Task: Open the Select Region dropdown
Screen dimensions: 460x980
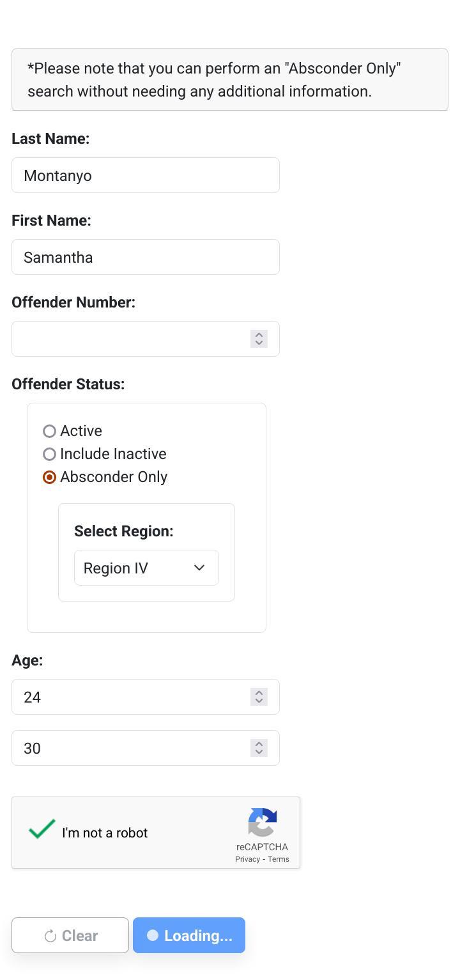Action: [146, 568]
